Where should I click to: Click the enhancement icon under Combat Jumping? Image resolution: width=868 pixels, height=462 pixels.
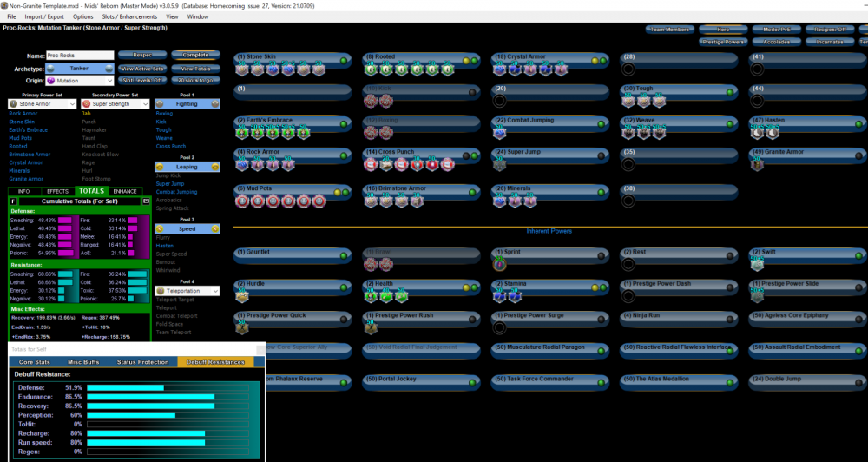(x=500, y=132)
